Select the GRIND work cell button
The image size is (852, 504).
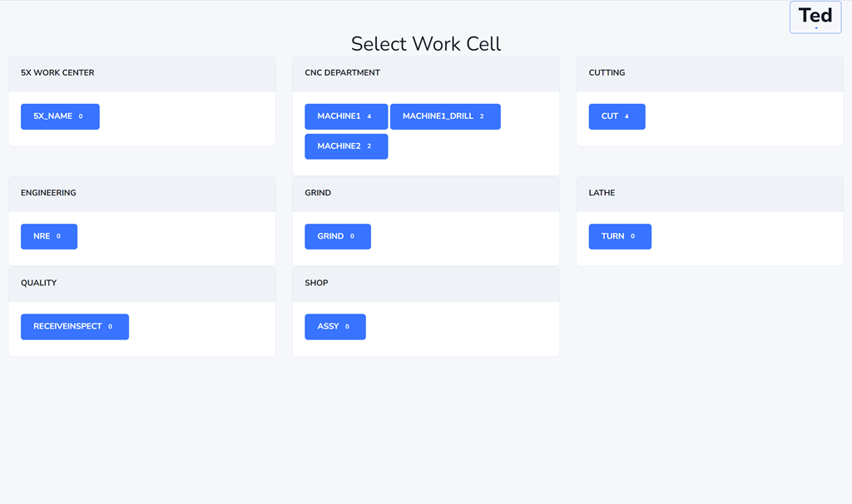pyautogui.click(x=337, y=236)
